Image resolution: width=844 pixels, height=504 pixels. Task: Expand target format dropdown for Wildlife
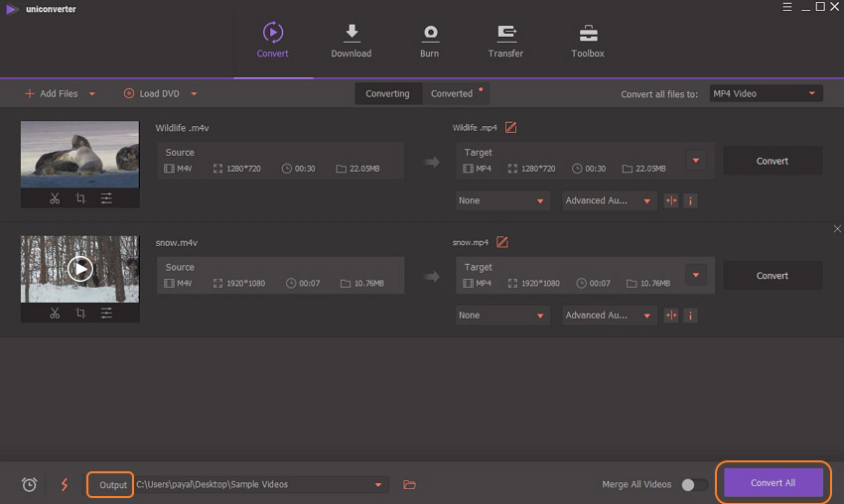pyautogui.click(x=695, y=161)
